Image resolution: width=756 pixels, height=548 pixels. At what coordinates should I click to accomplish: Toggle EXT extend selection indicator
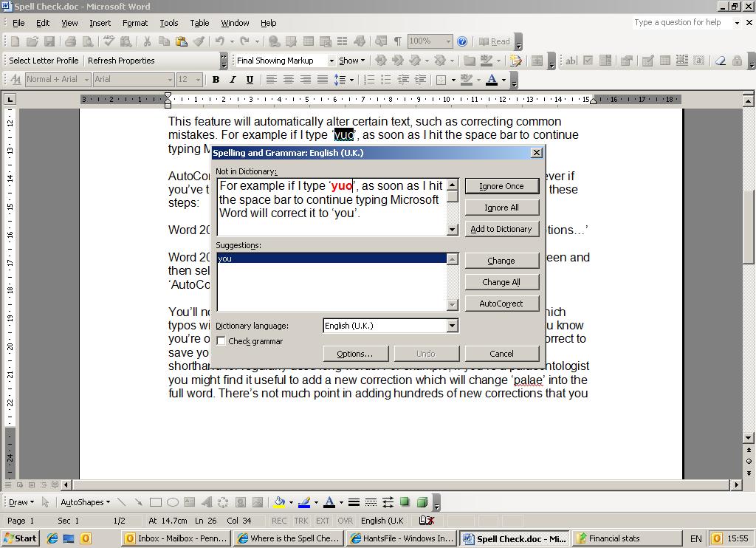323,521
